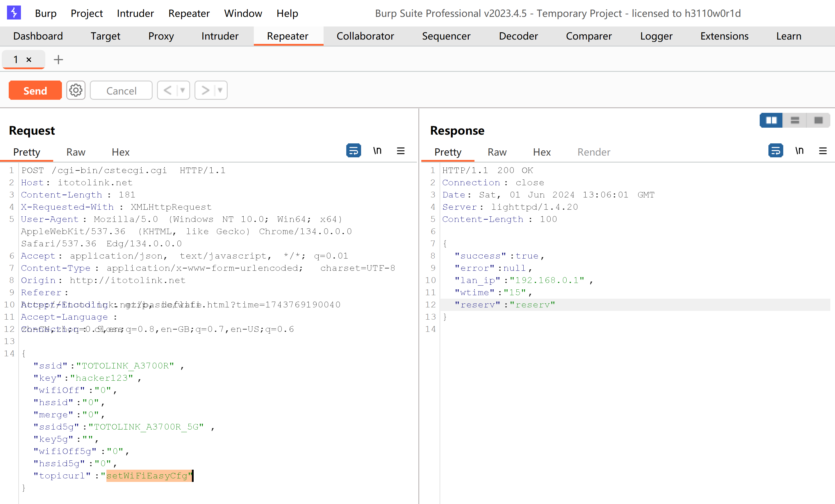Open the Intruder menu in menu bar
Viewport: 835px width, 504px height.
[x=135, y=13]
